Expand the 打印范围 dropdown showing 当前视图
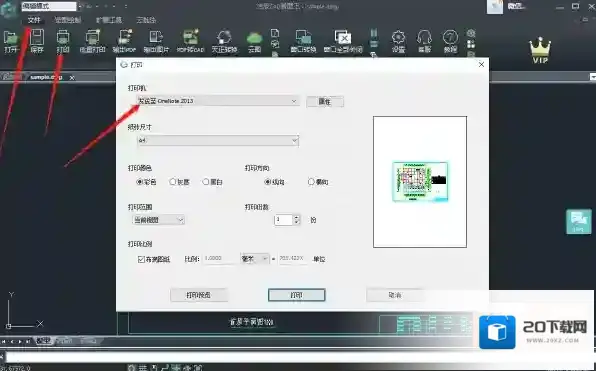 pyautogui.click(x=159, y=220)
